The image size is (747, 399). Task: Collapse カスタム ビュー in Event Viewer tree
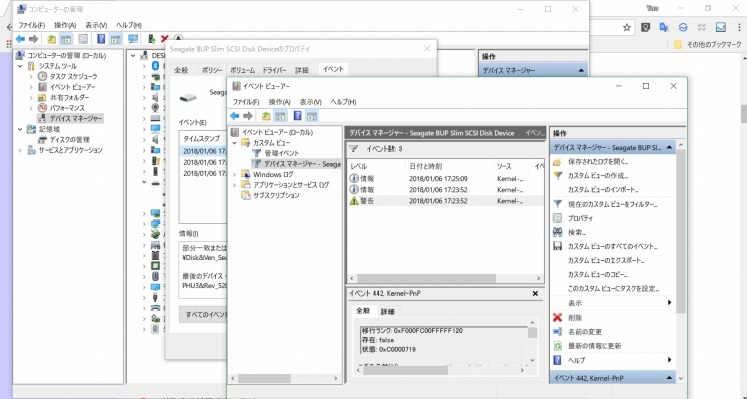coord(234,143)
